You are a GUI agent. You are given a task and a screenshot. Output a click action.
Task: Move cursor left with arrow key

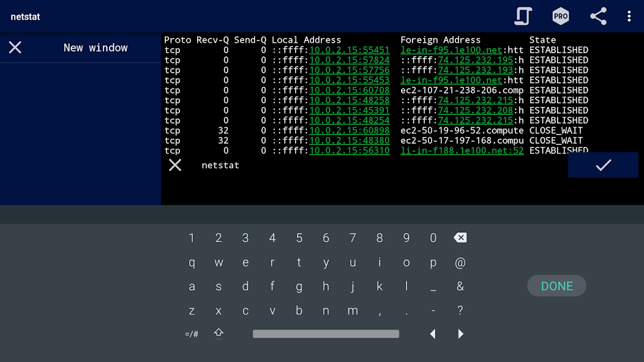[433, 334]
